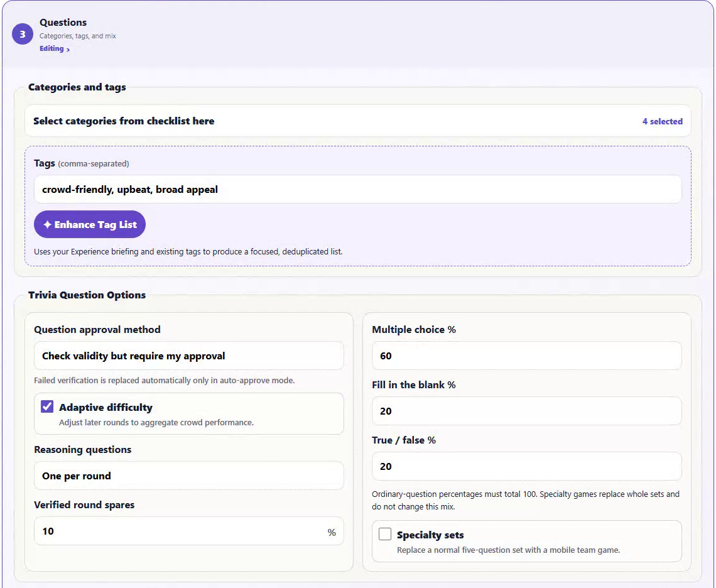The height and width of the screenshot is (588, 716).
Task: Open the Reasoning questions dropdown
Action: [188, 476]
